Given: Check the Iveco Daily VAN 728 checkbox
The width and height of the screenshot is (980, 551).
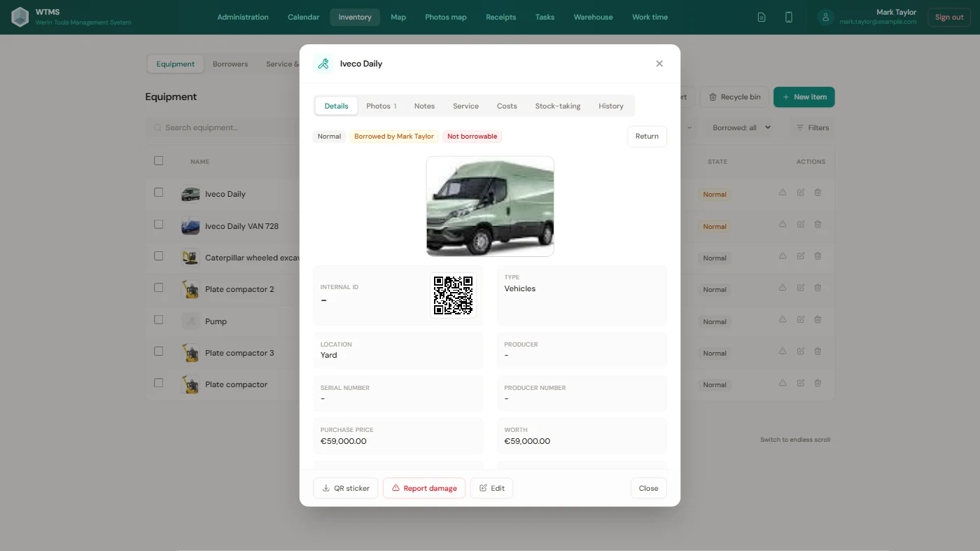Looking at the screenshot, I should coord(159,224).
